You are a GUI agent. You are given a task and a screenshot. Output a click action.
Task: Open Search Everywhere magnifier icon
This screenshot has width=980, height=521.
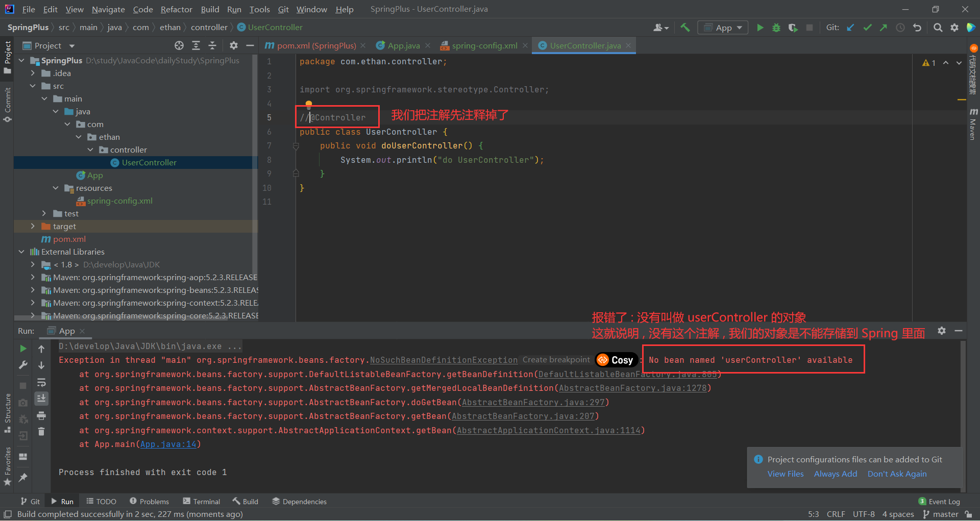pyautogui.click(x=938, y=28)
